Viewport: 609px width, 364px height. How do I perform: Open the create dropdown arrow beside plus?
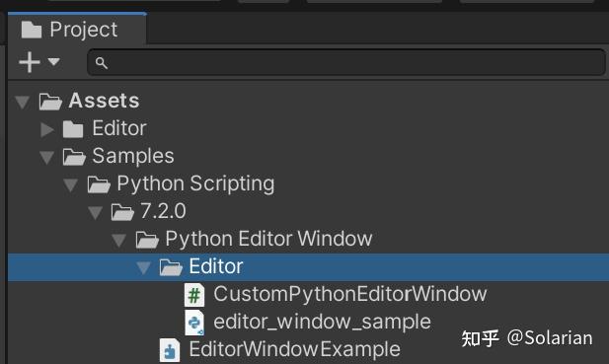(53, 62)
